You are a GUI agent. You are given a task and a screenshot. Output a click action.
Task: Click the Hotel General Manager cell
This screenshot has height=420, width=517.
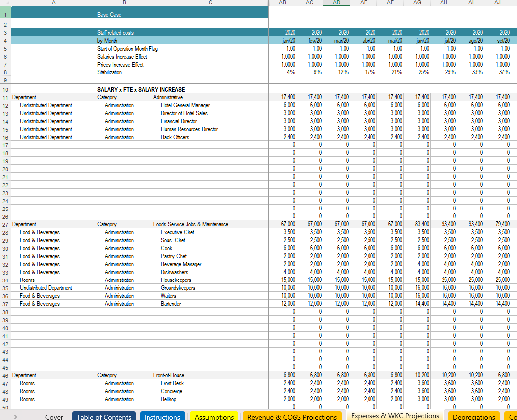tap(185, 105)
